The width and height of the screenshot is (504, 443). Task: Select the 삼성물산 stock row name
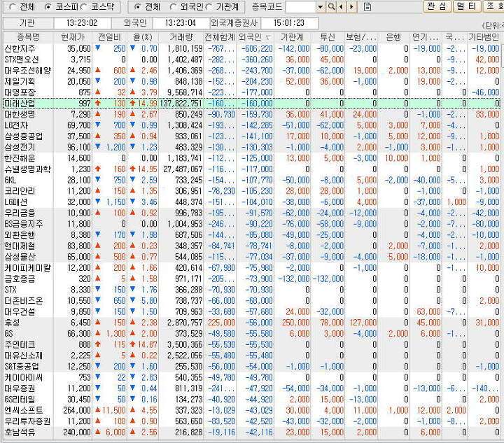coord(20,257)
